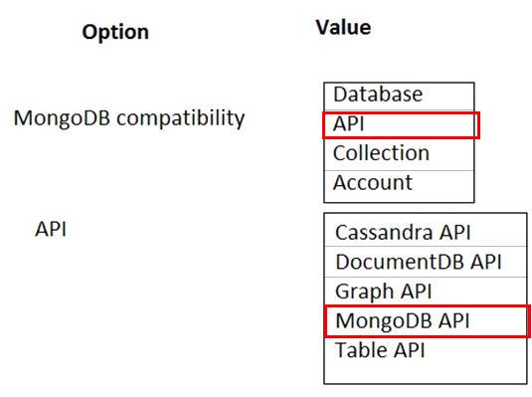Select the DocumentDB API entry
The image size is (532, 397).
(x=426, y=262)
